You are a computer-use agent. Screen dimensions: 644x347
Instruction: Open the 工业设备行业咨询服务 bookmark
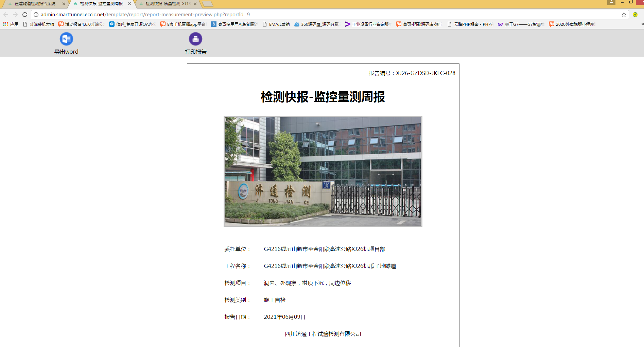click(368, 24)
